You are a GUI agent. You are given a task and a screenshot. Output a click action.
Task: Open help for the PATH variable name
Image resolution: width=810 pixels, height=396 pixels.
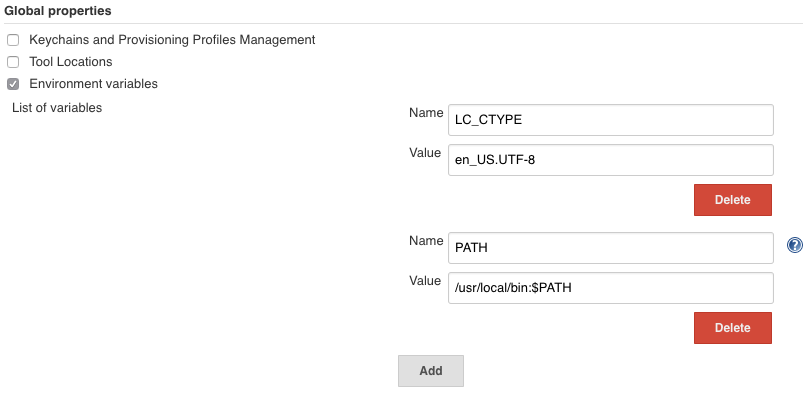(x=795, y=245)
